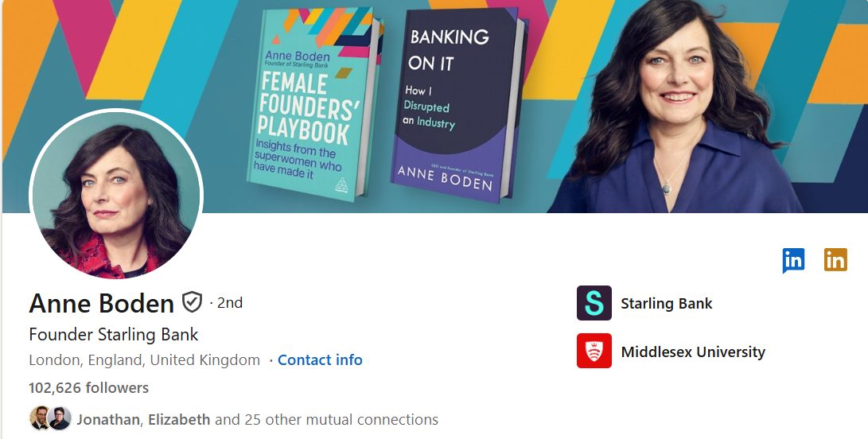Click the verification shield badge beside the name

(x=192, y=302)
